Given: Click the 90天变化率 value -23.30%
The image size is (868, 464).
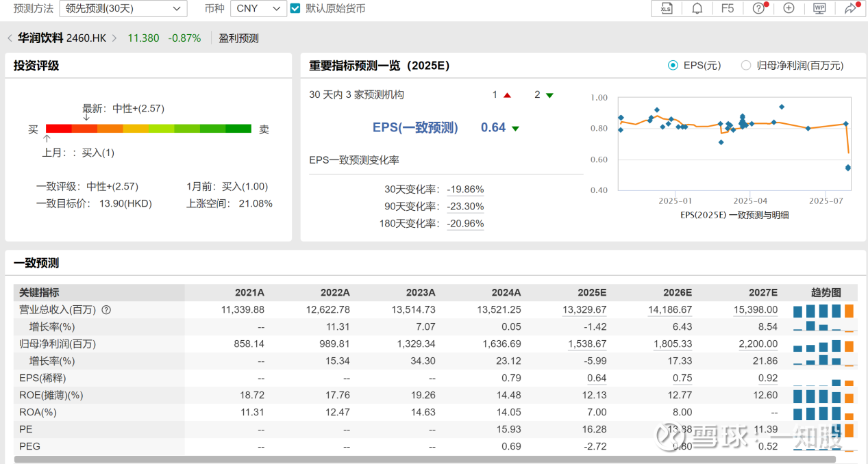Looking at the screenshot, I should click(x=465, y=207).
